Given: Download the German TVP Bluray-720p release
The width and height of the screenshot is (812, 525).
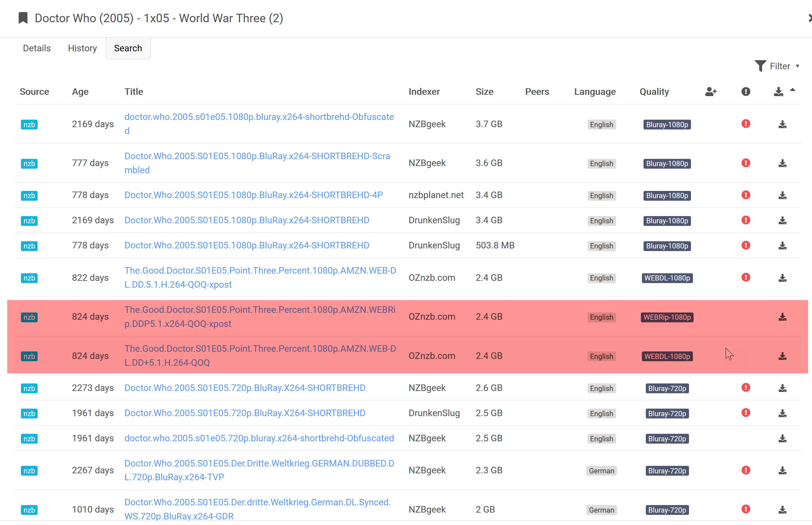Looking at the screenshot, I should [x=782, y=471].
